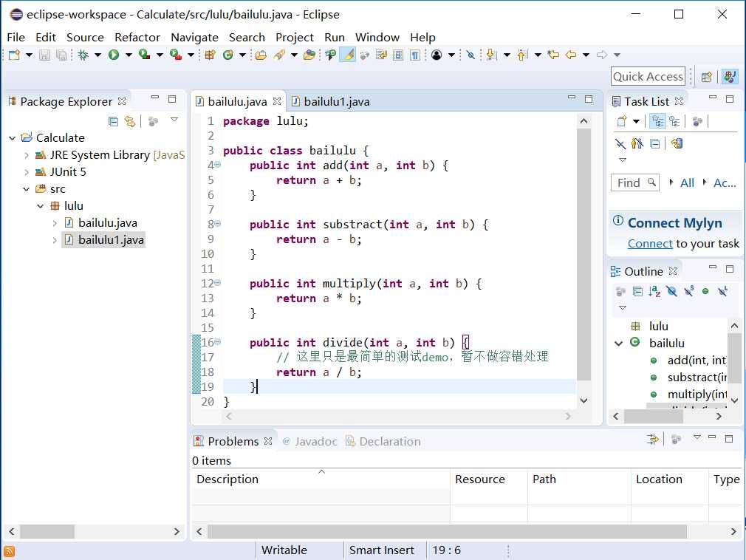Click the Find field in Task List
The width and height of the screenshot is (746, 560).
pyautogui.click(x=634, y=182)
